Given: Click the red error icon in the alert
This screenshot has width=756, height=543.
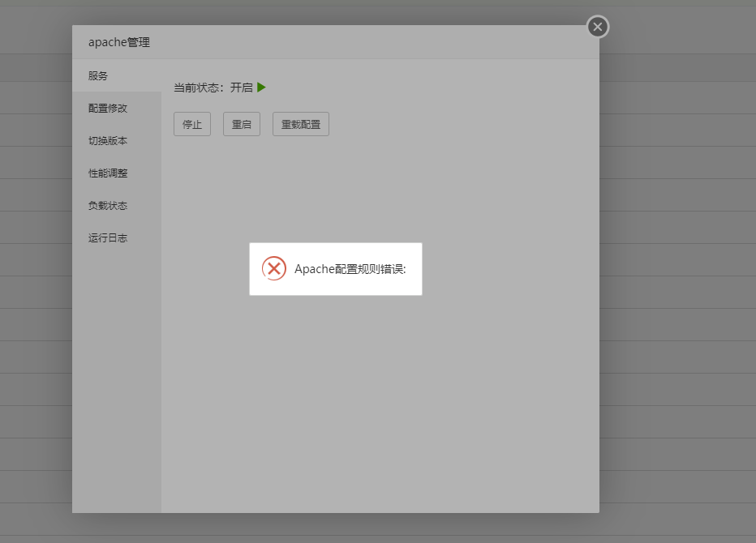Looking at the screenshot, I should point(274,268).
